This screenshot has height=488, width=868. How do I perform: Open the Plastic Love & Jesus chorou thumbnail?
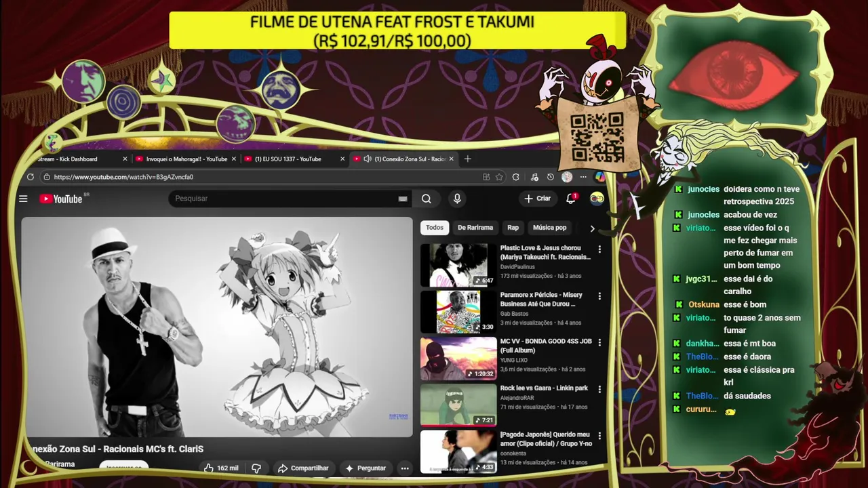pyautogui.click(x=458, y=265)
